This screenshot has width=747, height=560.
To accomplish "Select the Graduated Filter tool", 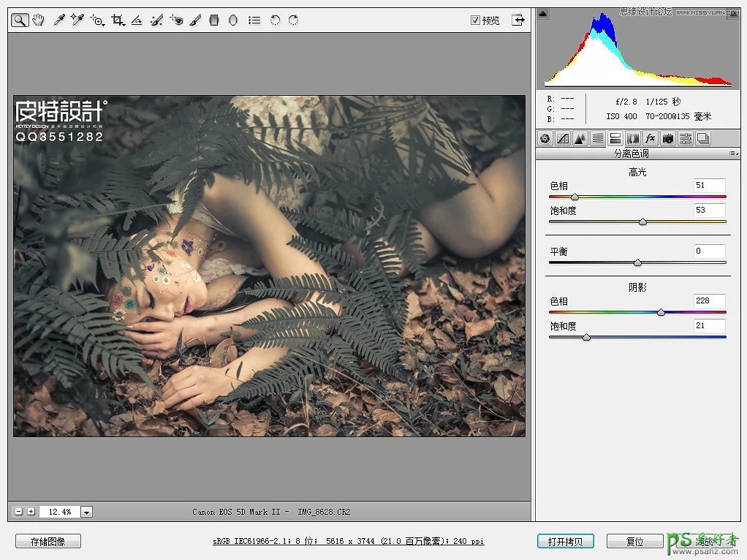I will pos(214,20).
